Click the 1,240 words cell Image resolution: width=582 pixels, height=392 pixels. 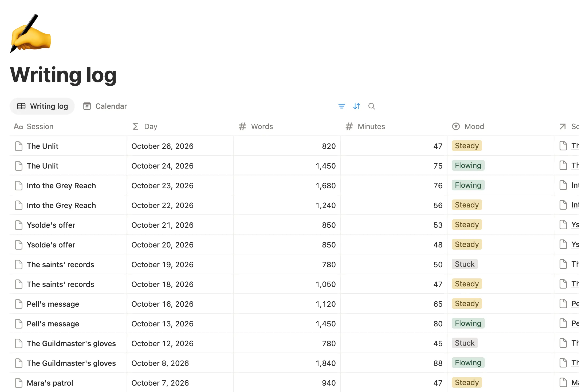287,205
